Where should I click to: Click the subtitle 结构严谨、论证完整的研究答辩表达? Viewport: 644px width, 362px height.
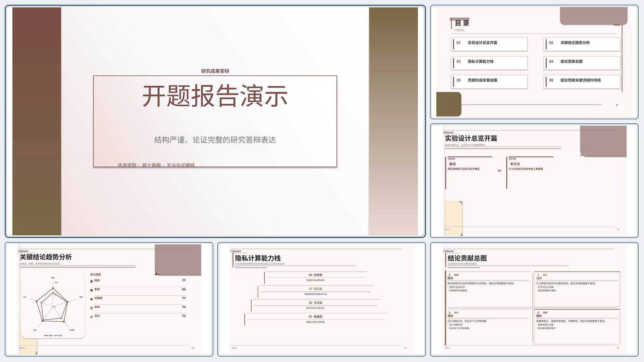coord(215,140)
